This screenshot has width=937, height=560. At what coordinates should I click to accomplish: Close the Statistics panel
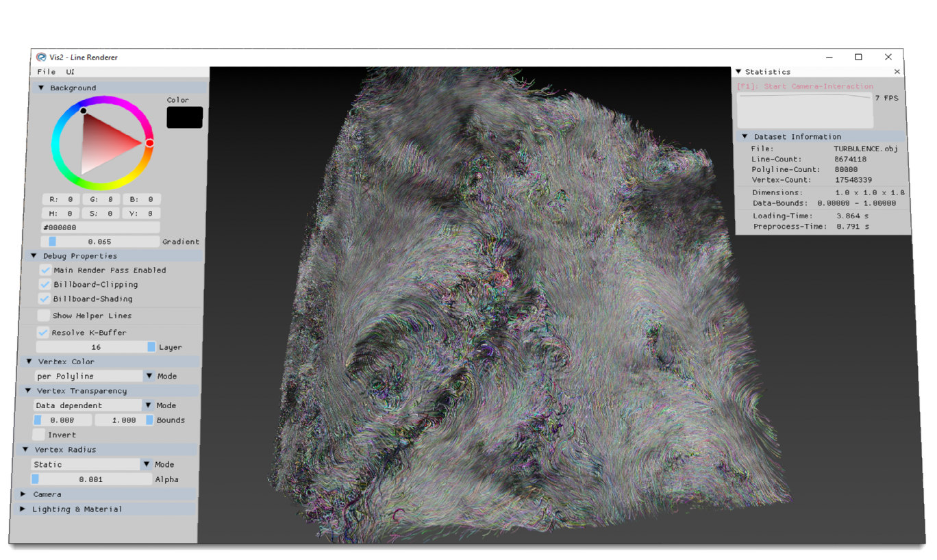pos(897,72)
